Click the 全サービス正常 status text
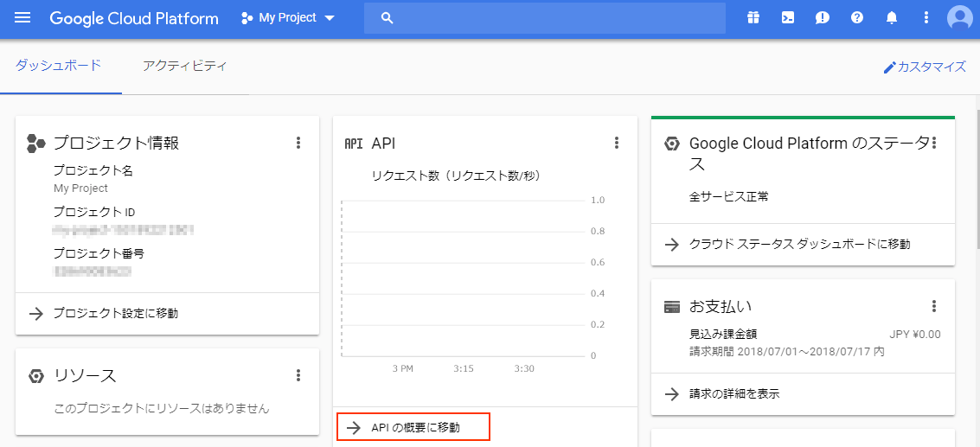Screen dimensions: 980x447 tap(729, 197)
